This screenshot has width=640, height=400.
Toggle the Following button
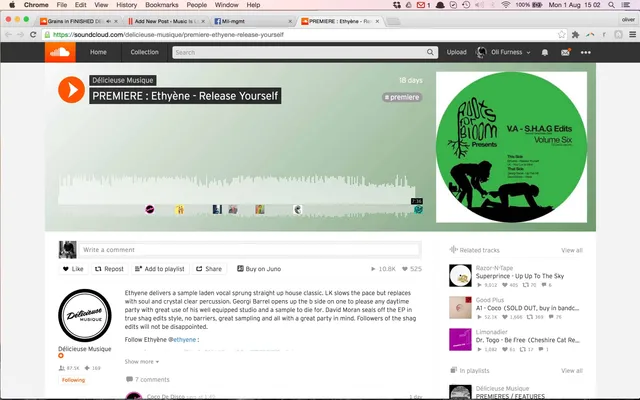(73, 380)
